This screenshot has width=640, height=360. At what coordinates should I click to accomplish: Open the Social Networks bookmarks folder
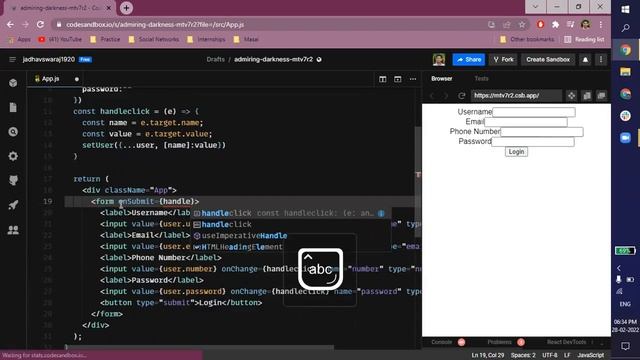(153, 39)
